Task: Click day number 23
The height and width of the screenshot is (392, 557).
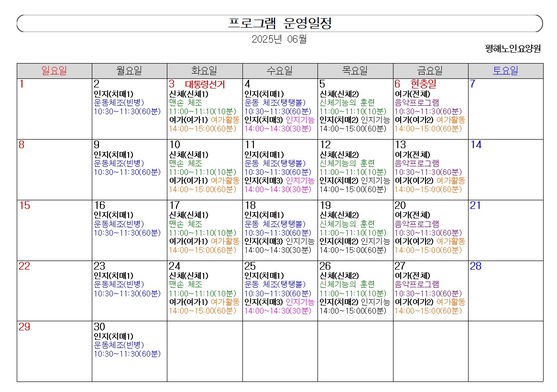Action: coord(99,266)
